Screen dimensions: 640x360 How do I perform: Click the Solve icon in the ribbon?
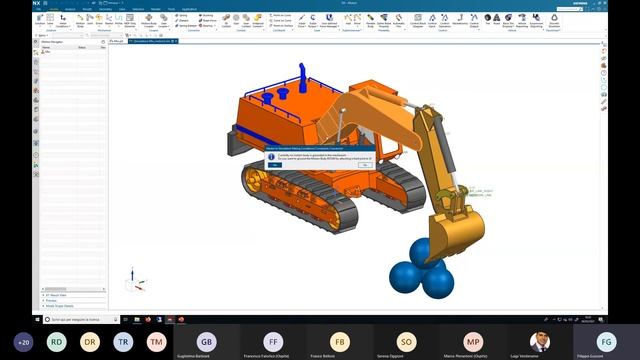click(50, 20)
